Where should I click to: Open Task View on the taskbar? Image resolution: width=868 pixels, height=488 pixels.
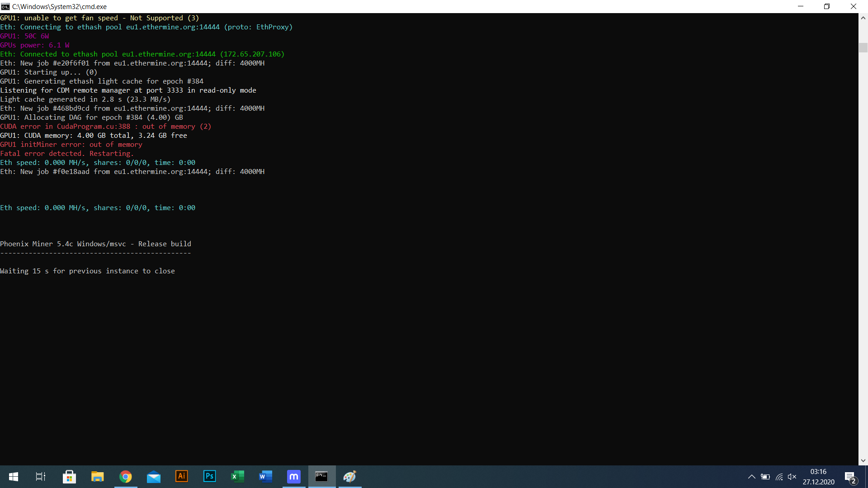click(41, 477)
